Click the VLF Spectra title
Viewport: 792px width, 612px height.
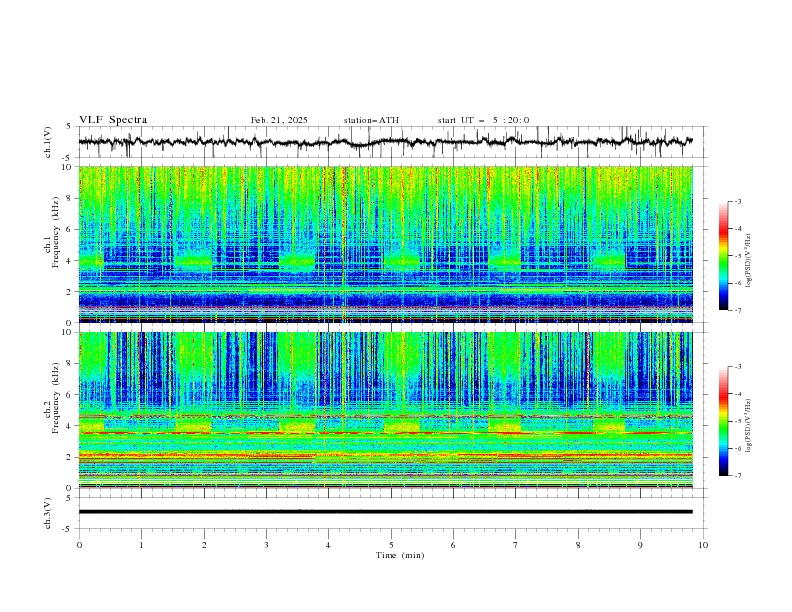(113, 120)
